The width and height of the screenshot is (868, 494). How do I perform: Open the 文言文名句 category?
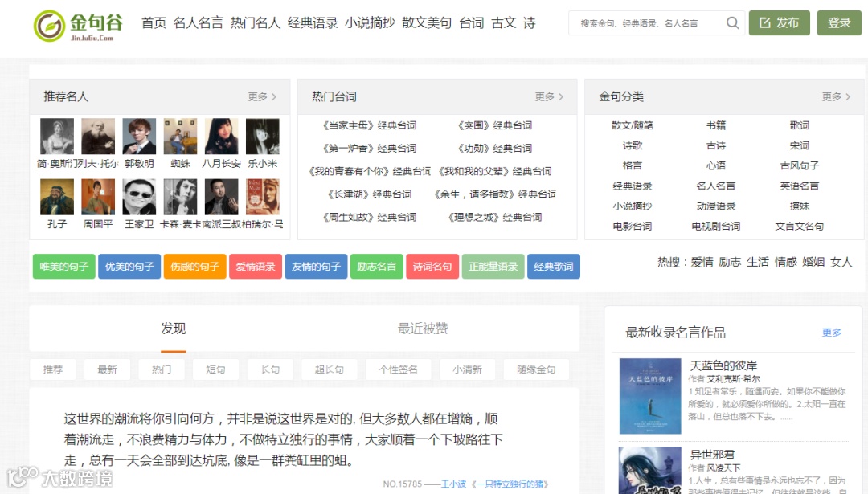tap(800, 227)
